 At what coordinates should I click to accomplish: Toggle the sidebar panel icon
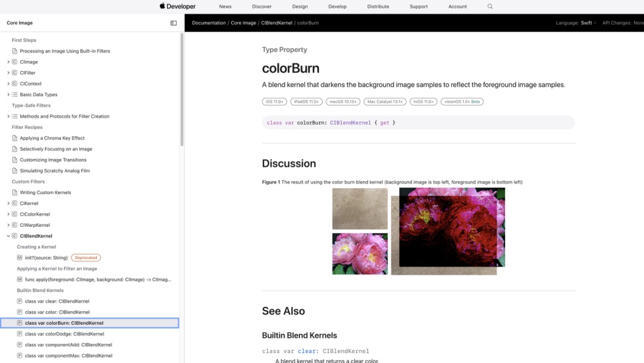(x=174, y=23)
